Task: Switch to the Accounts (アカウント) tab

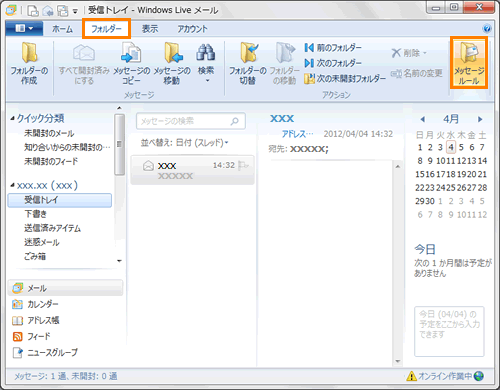Action: [x=192, y=29]
